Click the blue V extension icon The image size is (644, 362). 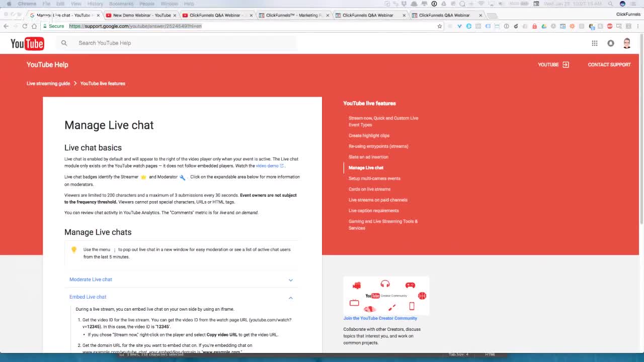click(x=459, y=26)
